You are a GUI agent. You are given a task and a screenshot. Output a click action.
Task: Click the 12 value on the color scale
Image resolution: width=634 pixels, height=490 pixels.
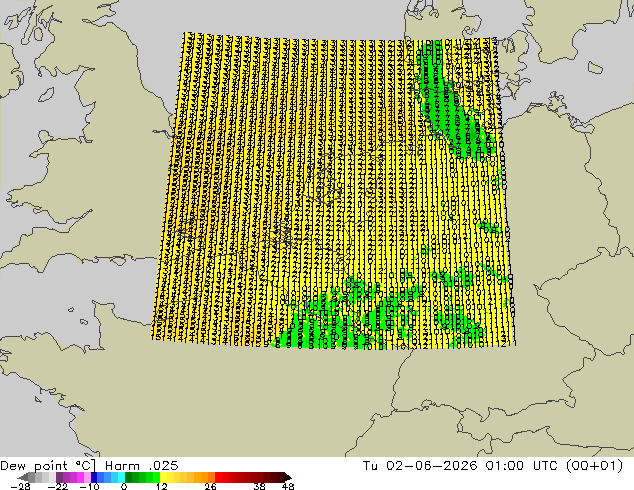[x=162, y=486]
